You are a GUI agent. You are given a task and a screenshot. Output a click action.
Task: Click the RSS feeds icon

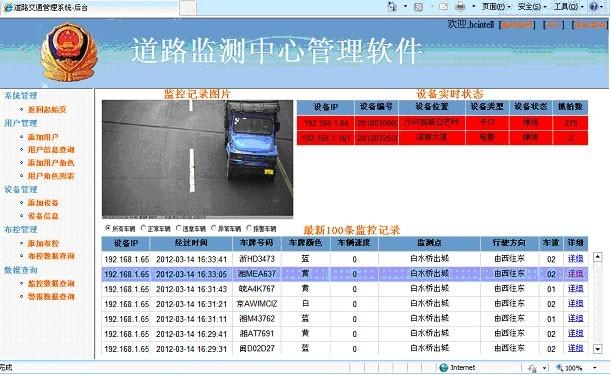click(419, 7)
